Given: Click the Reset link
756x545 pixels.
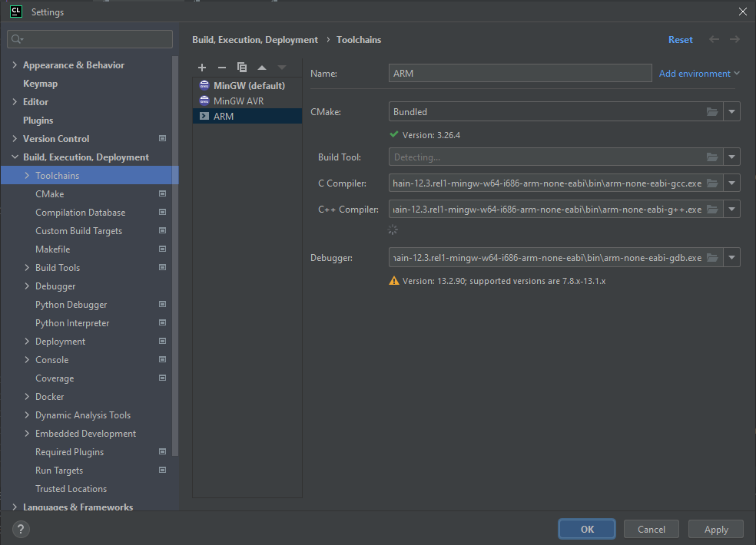Looking at the screenshot, I should pos(680,39).
